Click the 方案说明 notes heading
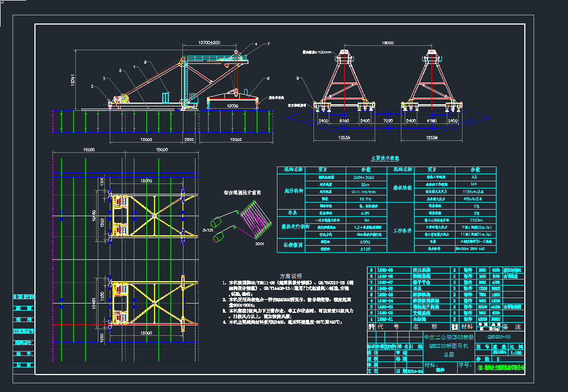Viewport: 568px width, 392px height. coord(291,276)
